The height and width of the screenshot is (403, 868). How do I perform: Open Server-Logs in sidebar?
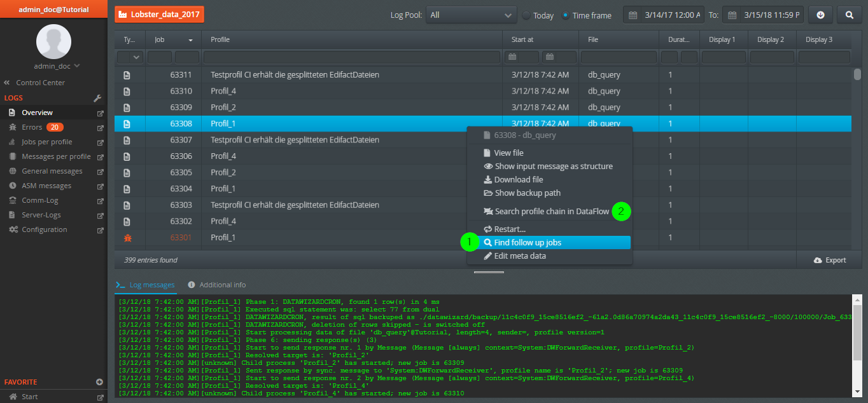tap(41, 215)
